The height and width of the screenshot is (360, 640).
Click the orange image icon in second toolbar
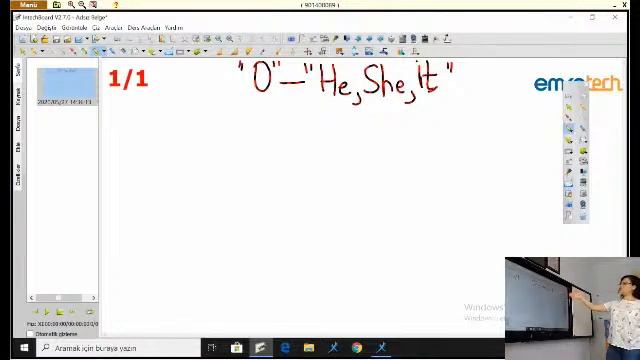point(339,51)
